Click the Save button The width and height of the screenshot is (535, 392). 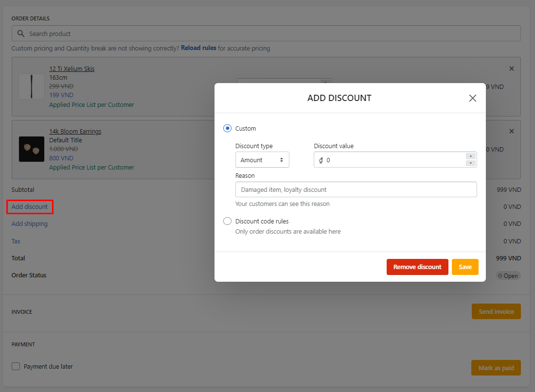point(465,267)
